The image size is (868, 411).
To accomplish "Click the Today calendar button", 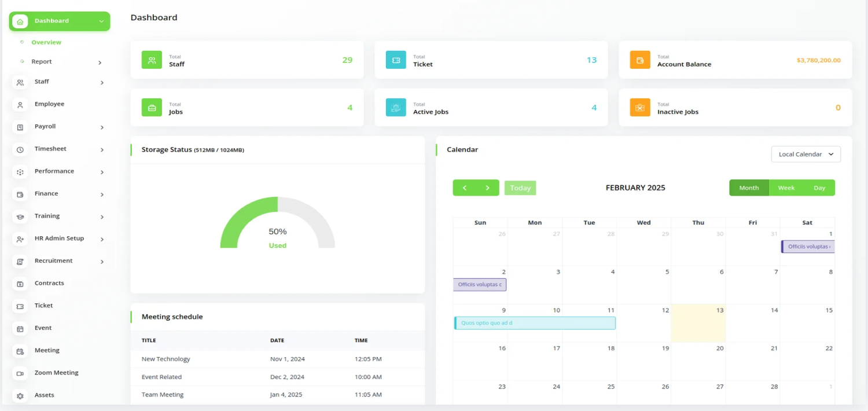I will pyautogui.click(x=520, y=188).
